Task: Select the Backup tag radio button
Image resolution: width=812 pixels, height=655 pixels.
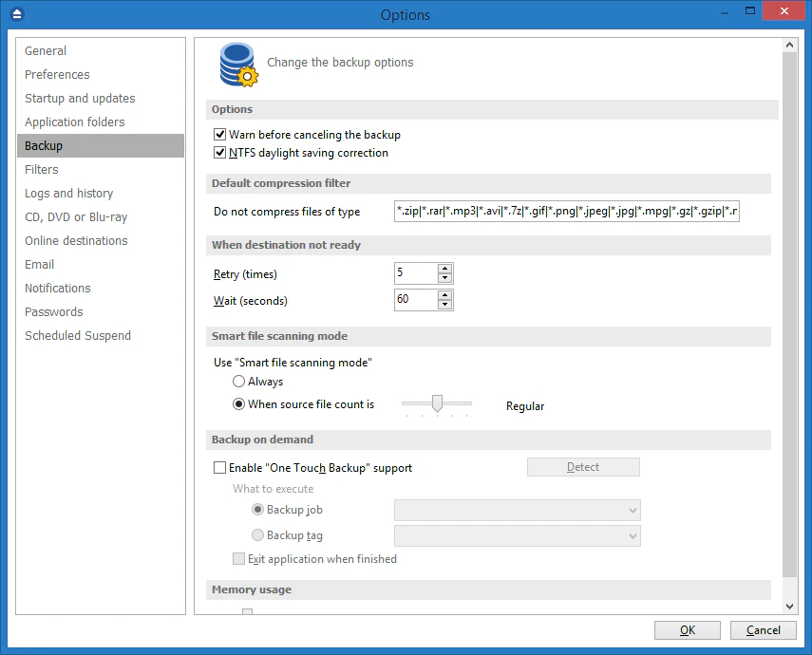Action: pos(257,534)
